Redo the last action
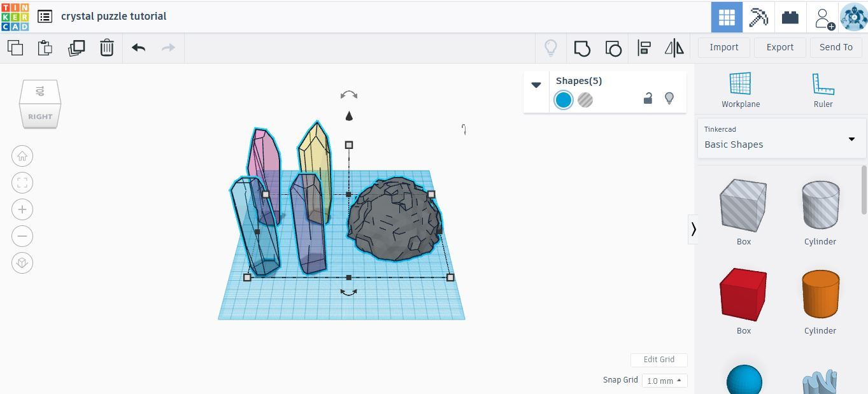868x394 pixels. tap(168, 48)
